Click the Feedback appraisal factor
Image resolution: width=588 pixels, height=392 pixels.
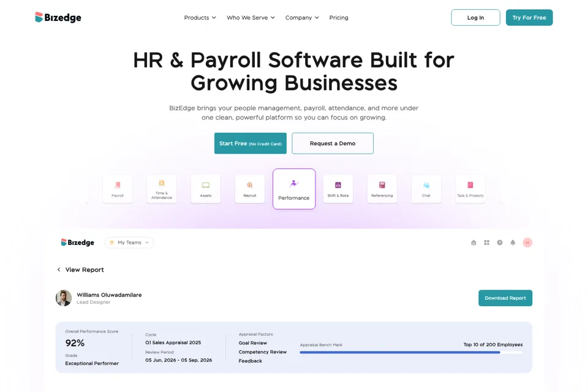pos(250,361)
